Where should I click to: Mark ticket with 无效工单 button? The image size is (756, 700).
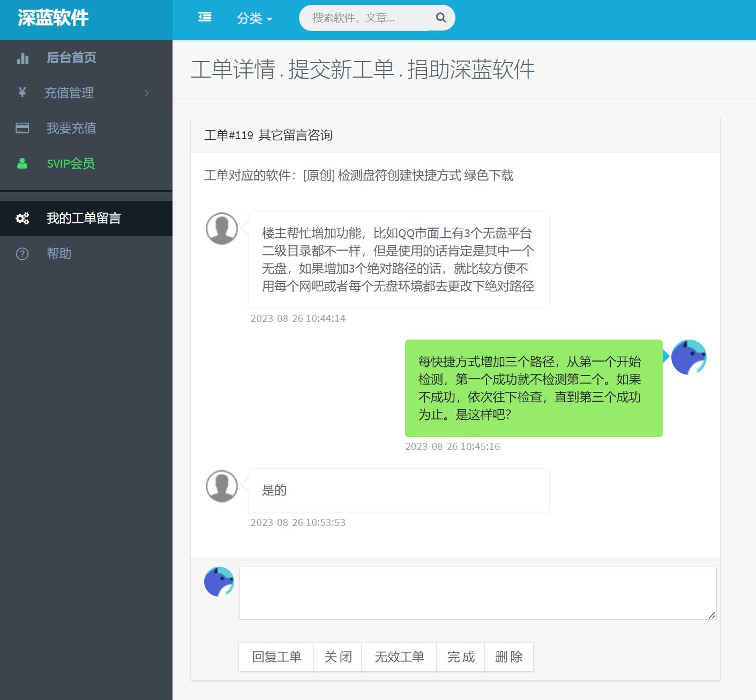pyautogui.click(x=399, y=657)
